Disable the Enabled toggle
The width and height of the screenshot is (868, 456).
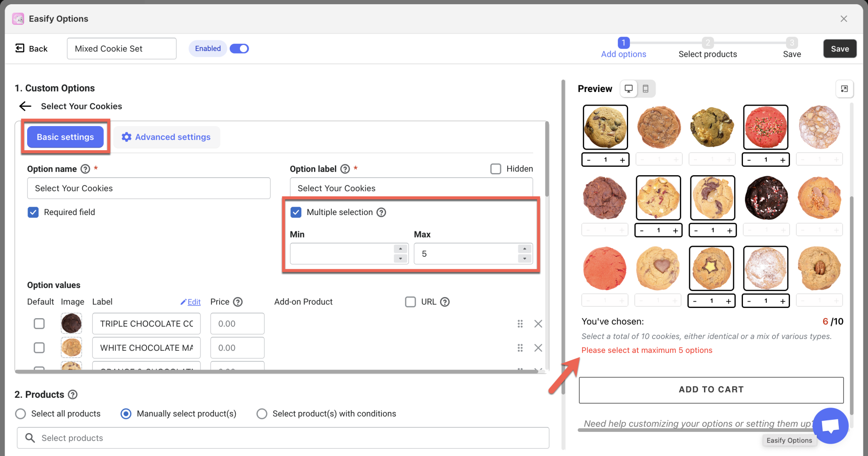[239, 48]
